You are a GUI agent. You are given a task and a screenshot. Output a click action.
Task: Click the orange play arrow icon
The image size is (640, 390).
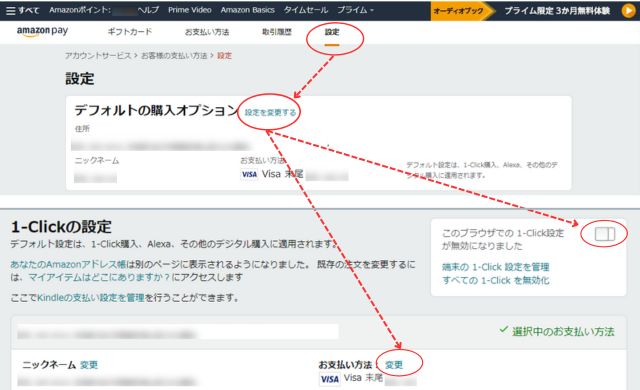628,11
